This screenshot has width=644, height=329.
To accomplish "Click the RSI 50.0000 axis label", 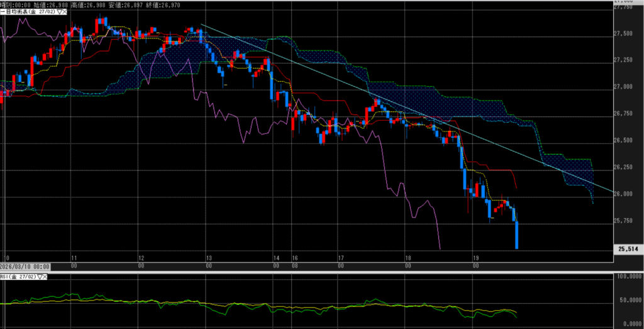I will 628,303.
